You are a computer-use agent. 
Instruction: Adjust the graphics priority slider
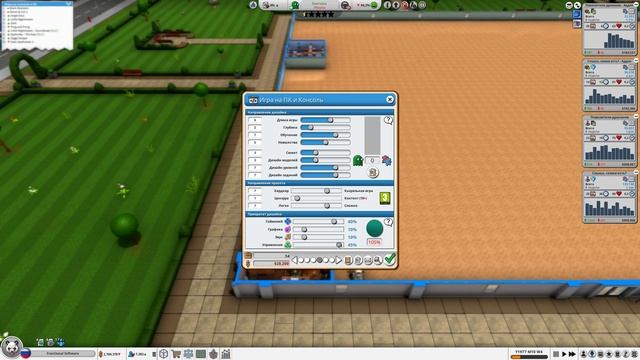pyautogui.click(x=318, y=229)
